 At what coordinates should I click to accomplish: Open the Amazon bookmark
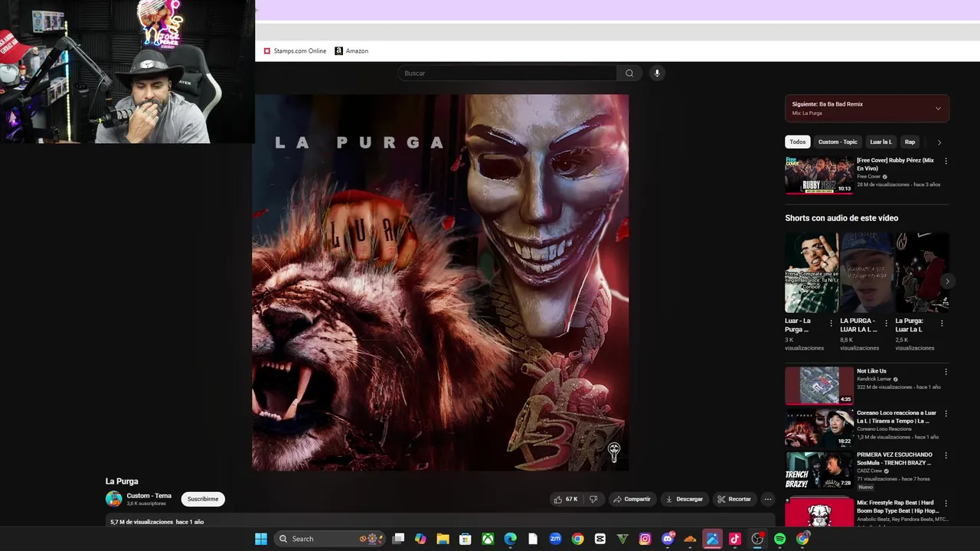[x=351, y=51]
